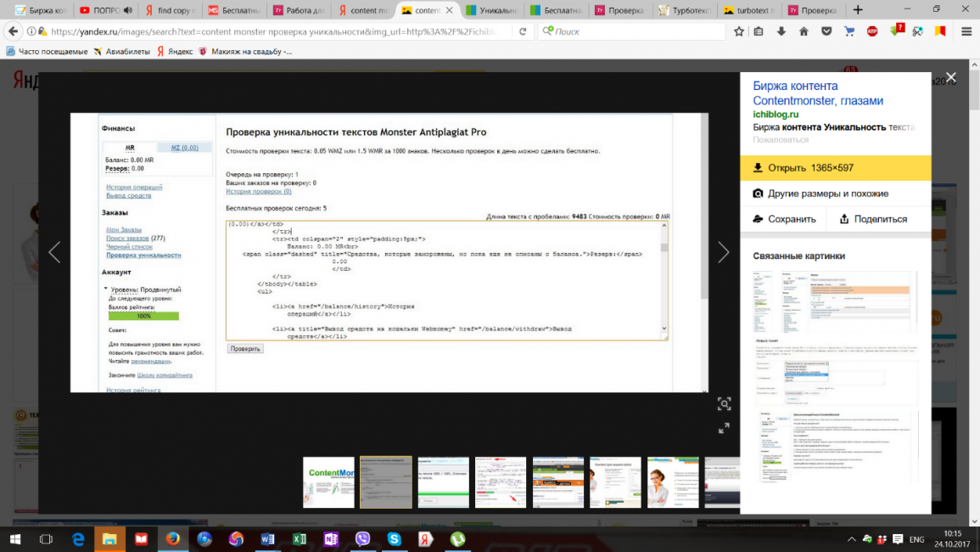Viewport: 980px width, 552px height.
Task: Show the previous image in the viewer
Action: (54, 252)
